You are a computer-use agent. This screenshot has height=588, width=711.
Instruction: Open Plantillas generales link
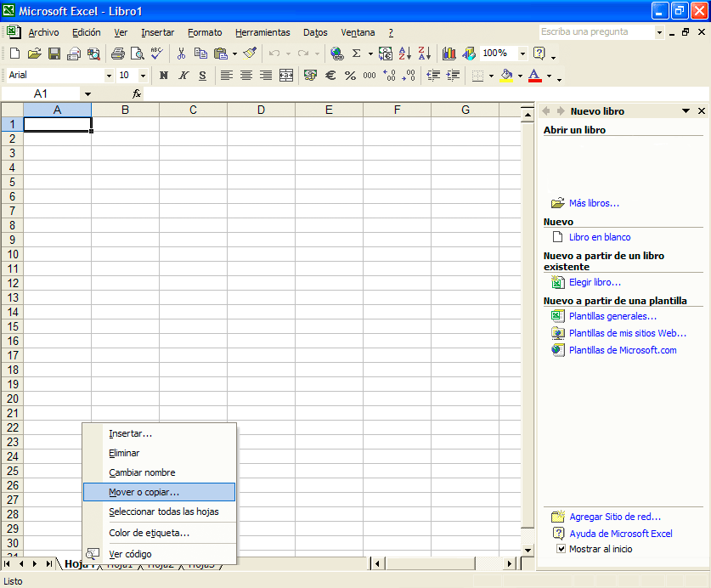(612, 316)
